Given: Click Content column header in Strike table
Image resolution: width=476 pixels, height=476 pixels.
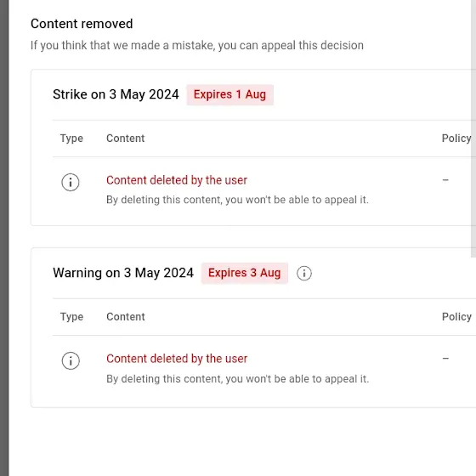Looking at the screenshot, I should tap(126, 139).
